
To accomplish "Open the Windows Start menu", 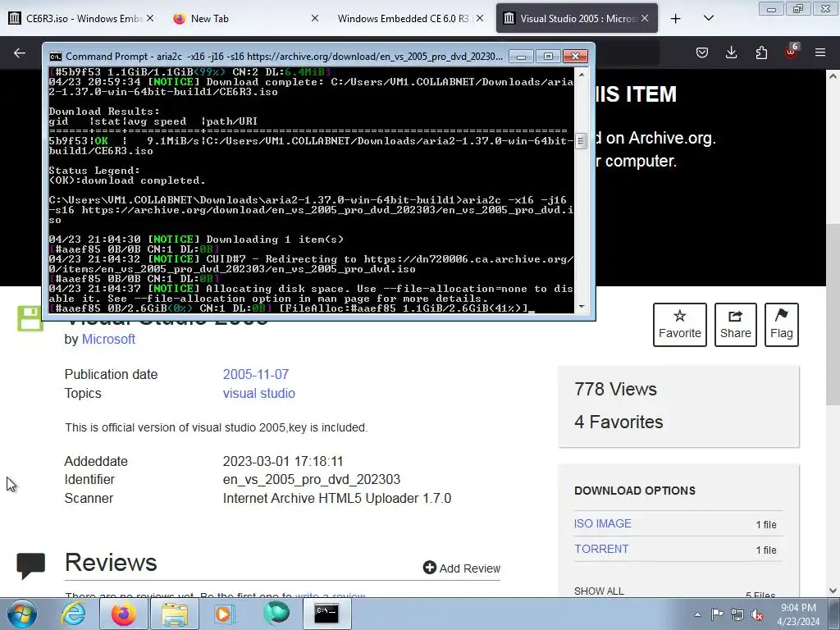I will click(x=22, y=614).
